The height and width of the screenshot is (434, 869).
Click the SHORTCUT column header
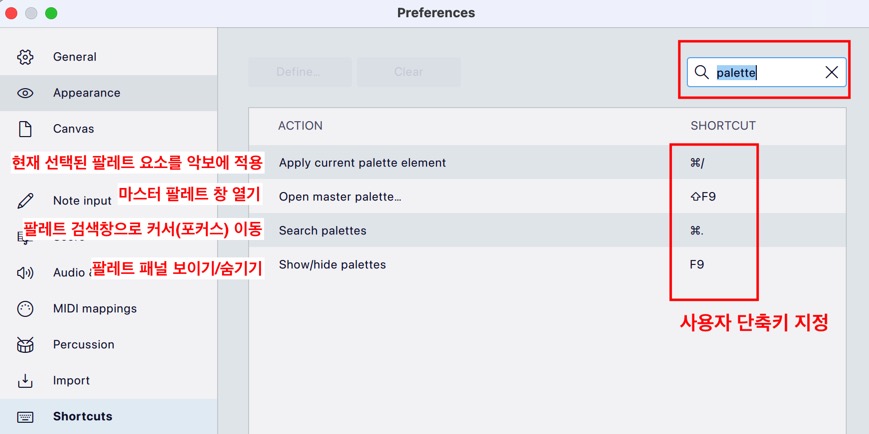[723, 126]
